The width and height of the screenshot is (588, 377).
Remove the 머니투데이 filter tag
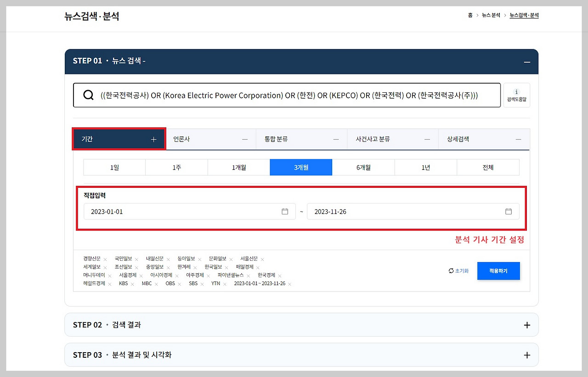(x=109, y=276)
